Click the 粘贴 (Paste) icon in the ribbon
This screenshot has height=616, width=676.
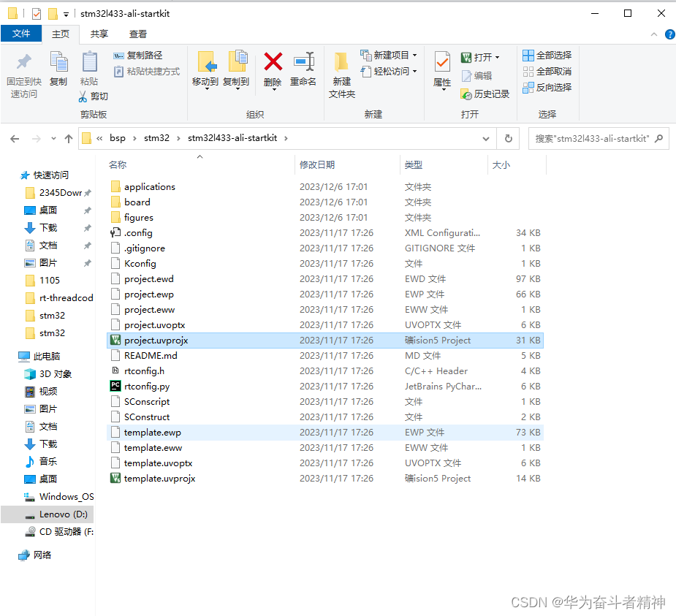point(89,69)
